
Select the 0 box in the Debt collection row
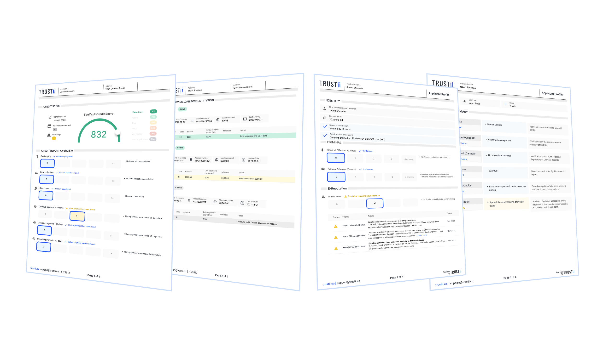point(47,179)
